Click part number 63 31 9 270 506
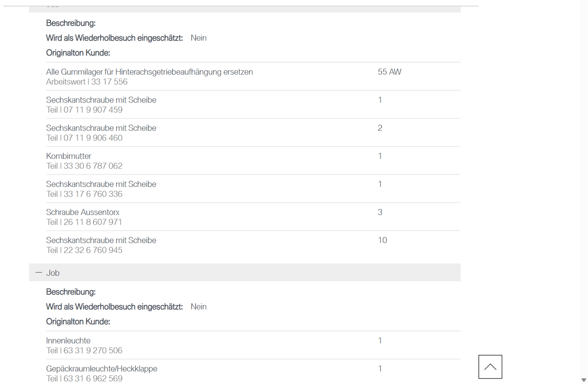The width and height of the screenshot is (588, 384). coord(93,351)
